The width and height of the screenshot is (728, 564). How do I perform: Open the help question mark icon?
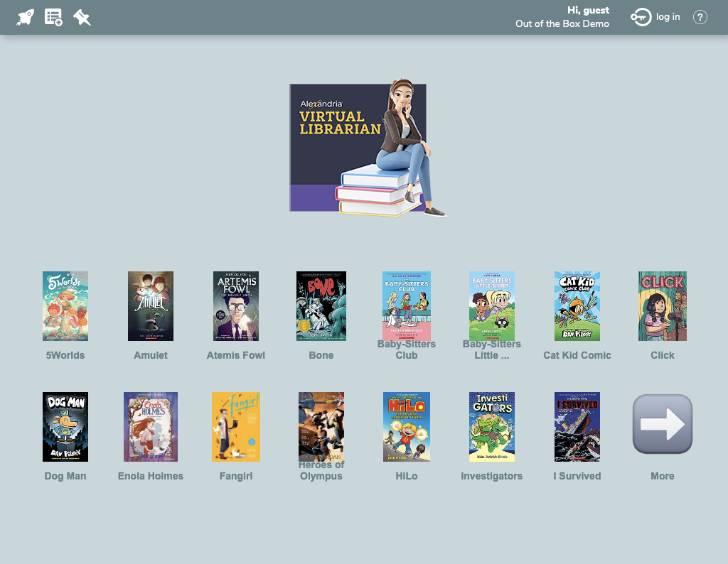tap(700, 18)
